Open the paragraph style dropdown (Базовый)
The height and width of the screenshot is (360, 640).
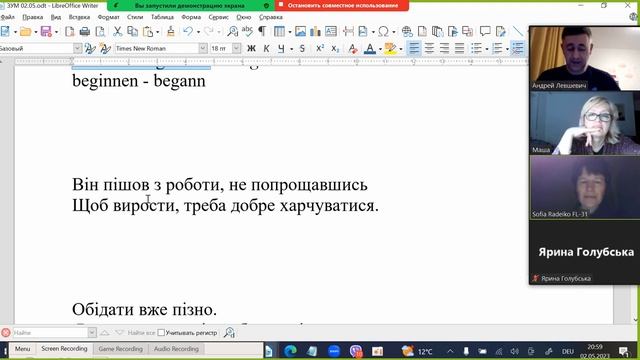78,49
